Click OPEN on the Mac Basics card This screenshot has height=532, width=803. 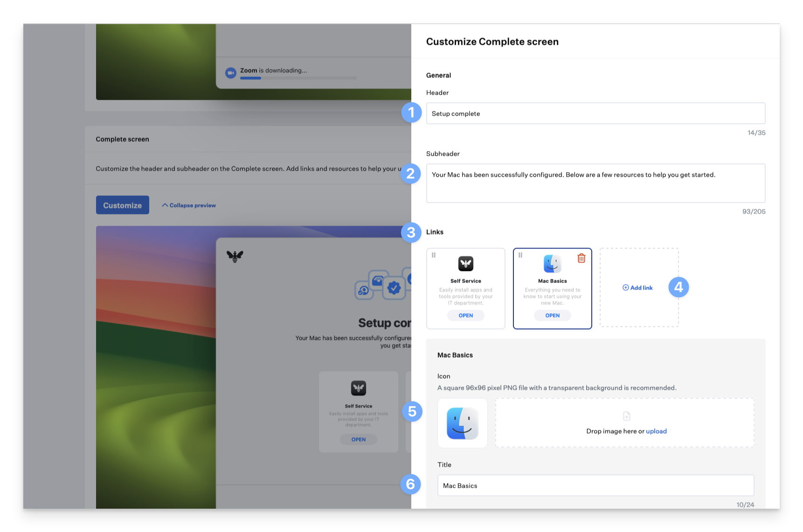[x=553, y=316]
